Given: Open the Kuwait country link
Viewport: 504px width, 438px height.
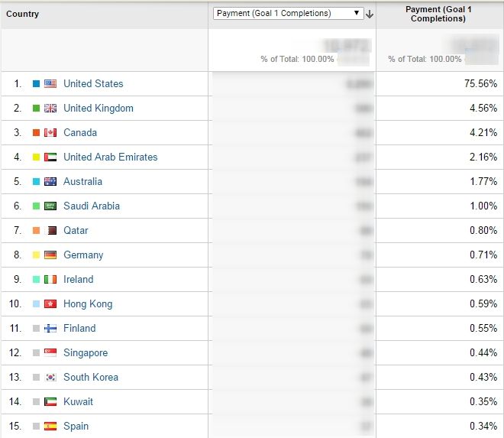Looking at the screenshot, I should click(x=78, y=401).
